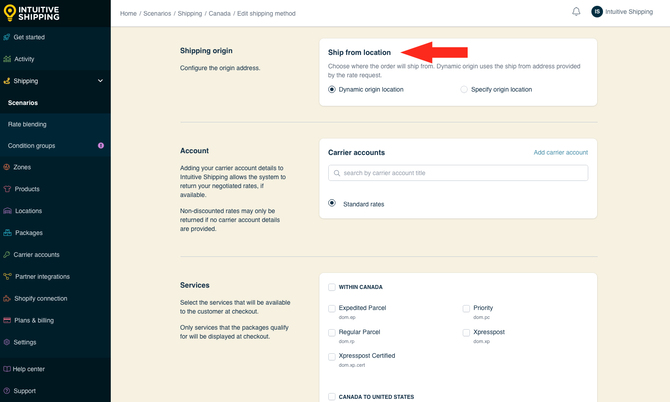Click the Plans & billing card icon
This screenshot has height=402, width=670.
click(x=7, y=320)
